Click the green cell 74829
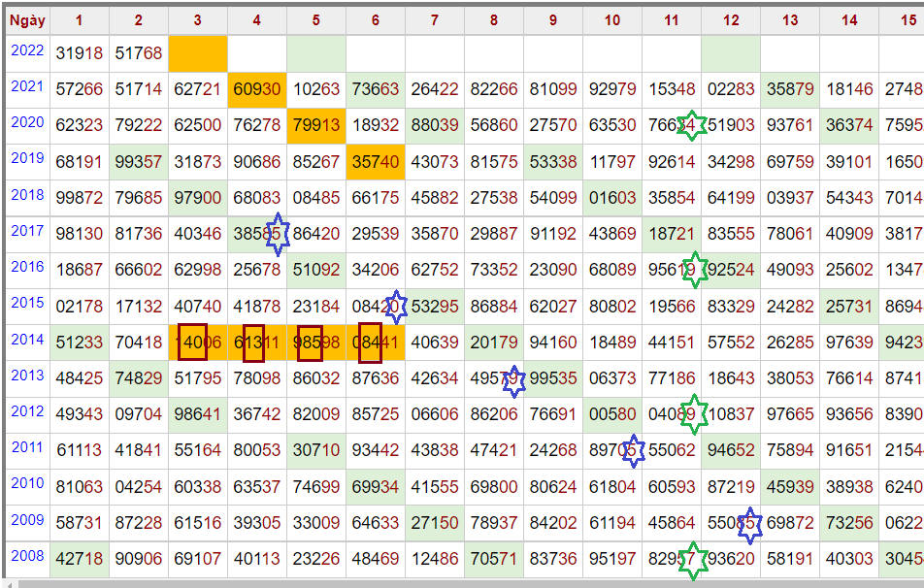Image resolution: width=924 pixels, height=588 pixels. pos(139,378)
